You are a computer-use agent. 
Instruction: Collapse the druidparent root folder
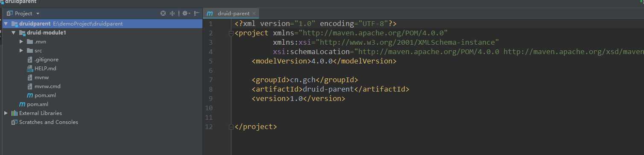tap(6, 24)
